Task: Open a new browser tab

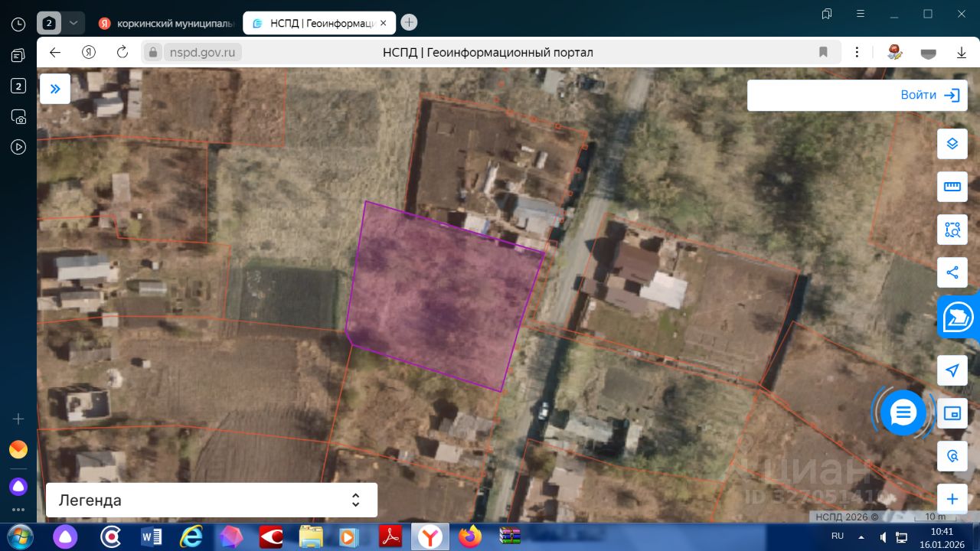Action: coord(410,23)
